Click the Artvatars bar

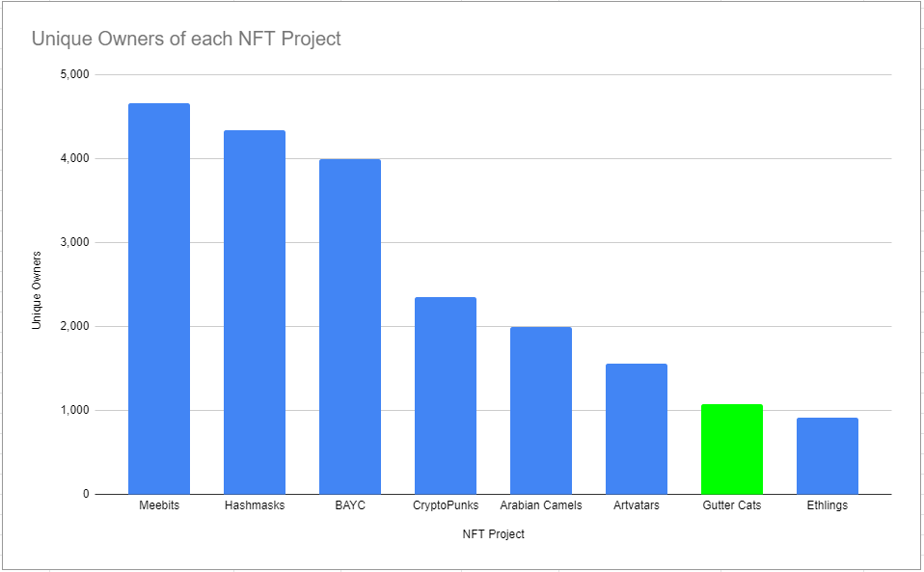(637, 429)
